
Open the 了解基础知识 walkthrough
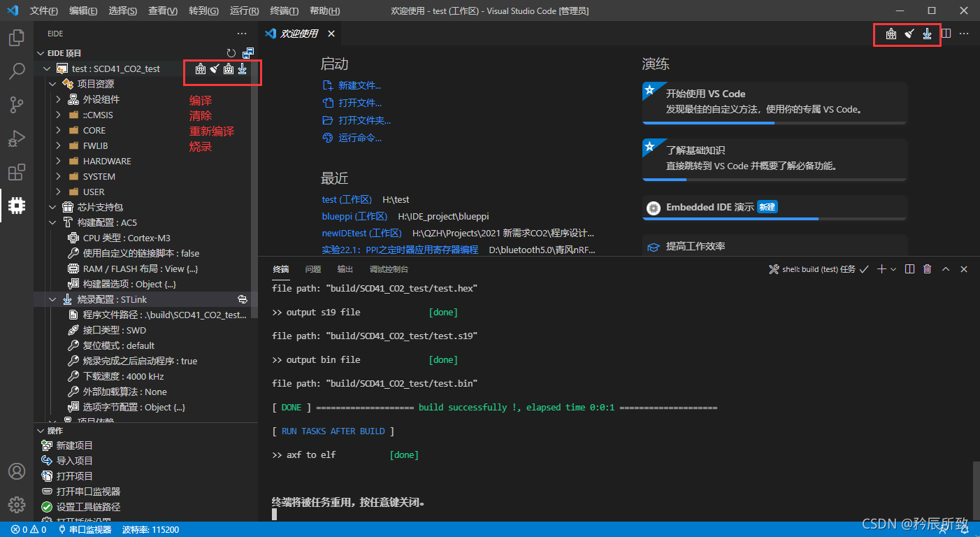(x=774, y=159)
